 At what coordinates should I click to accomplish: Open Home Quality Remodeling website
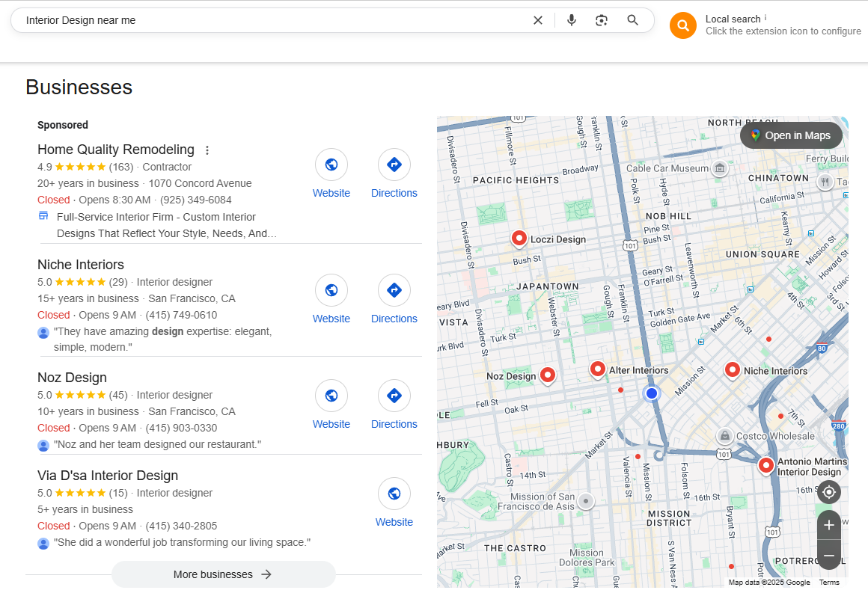(331, 173)
